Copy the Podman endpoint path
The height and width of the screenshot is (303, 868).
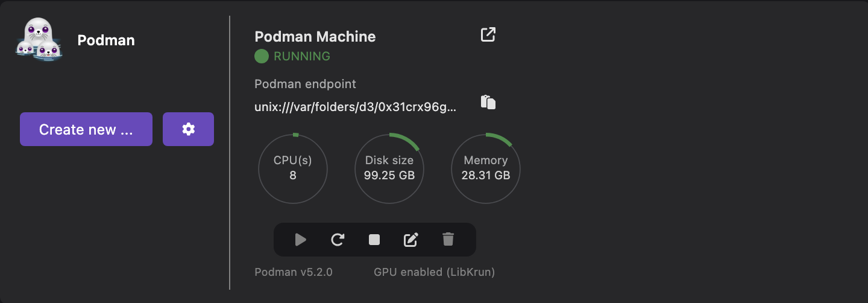[488, 102]
